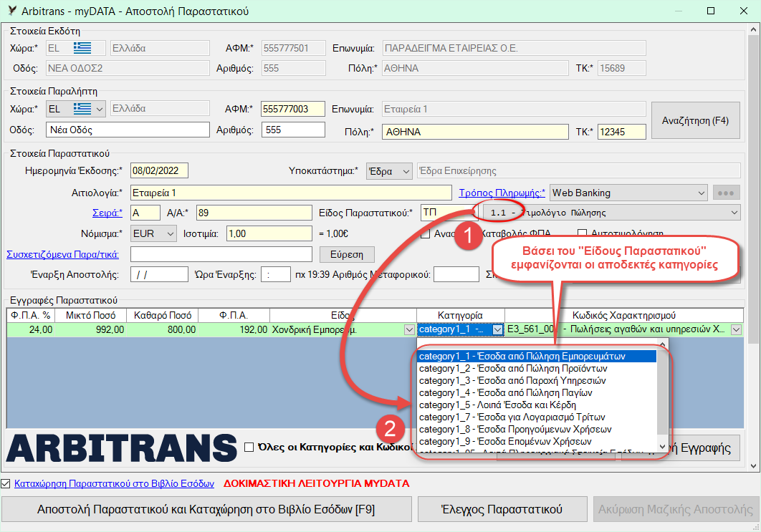The image size is (761, 532).
Task: Click the Μικτό Ποσό column header
Action: [91, 315]
